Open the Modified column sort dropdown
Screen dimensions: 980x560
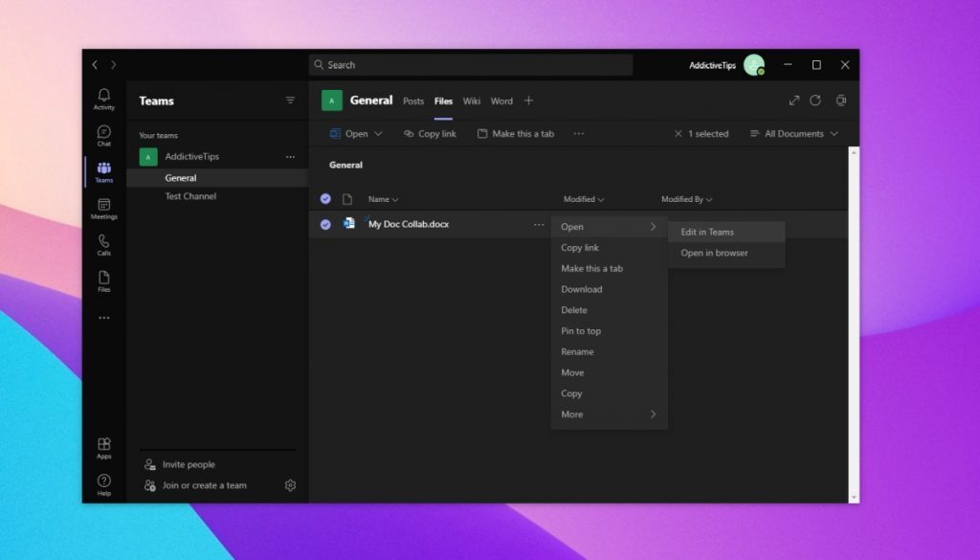[x=584, y=199]
